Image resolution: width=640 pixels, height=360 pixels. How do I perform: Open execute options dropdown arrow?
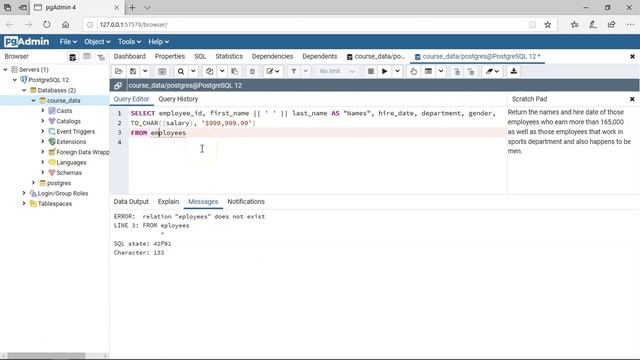[x=397, y=71]
